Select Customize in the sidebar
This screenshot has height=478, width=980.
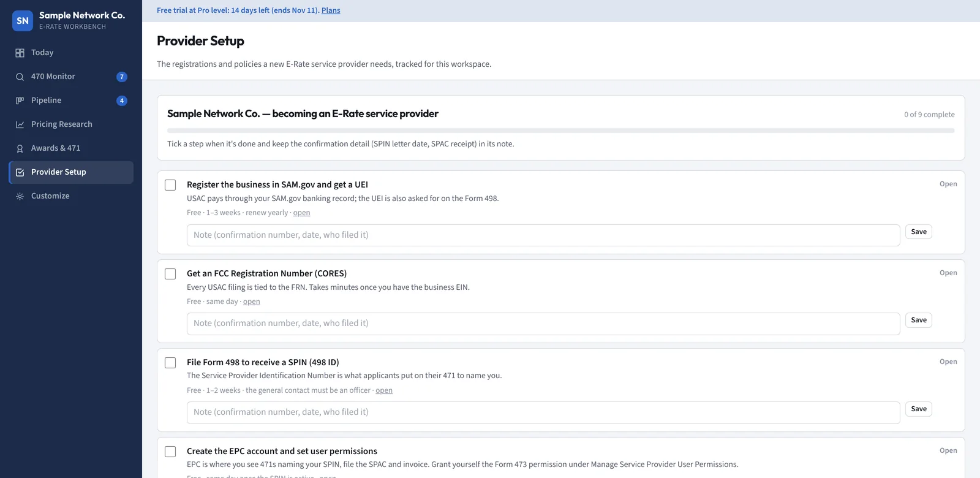tap(71, 196)
